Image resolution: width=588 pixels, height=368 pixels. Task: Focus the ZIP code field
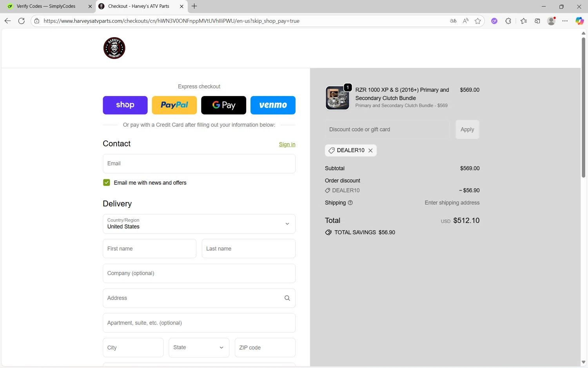265,348
